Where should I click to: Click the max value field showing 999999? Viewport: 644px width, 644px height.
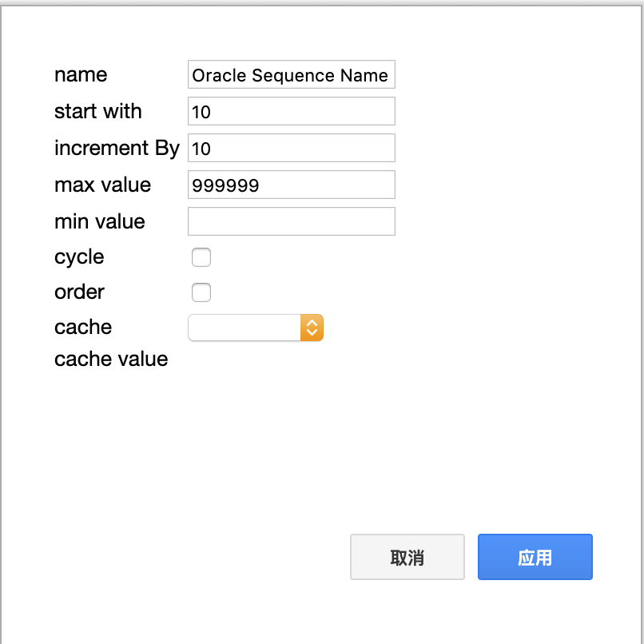click(291, 185)
